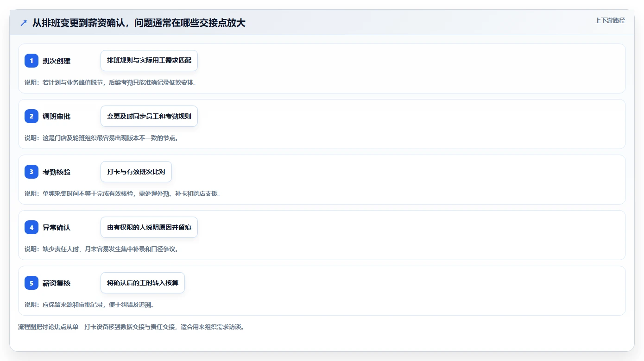Click the footer sentence starting 流程图把讨论焦点

pyautogui.click(x=131, y=327)
